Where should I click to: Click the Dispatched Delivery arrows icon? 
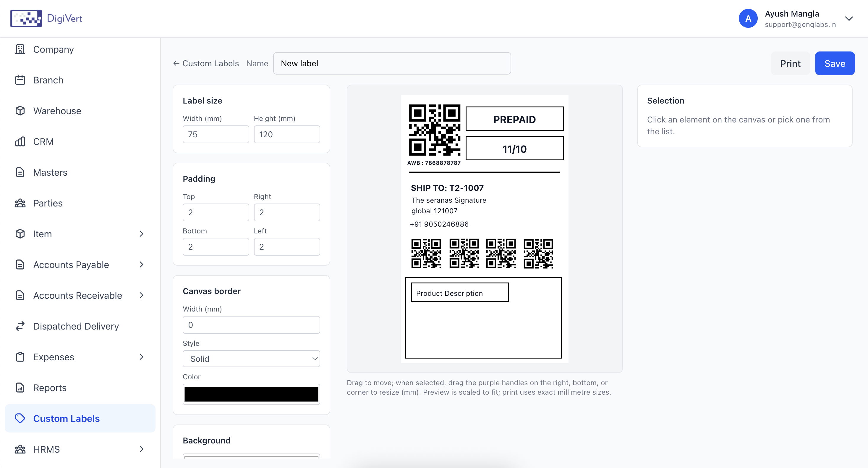click(x=20, y=326)
